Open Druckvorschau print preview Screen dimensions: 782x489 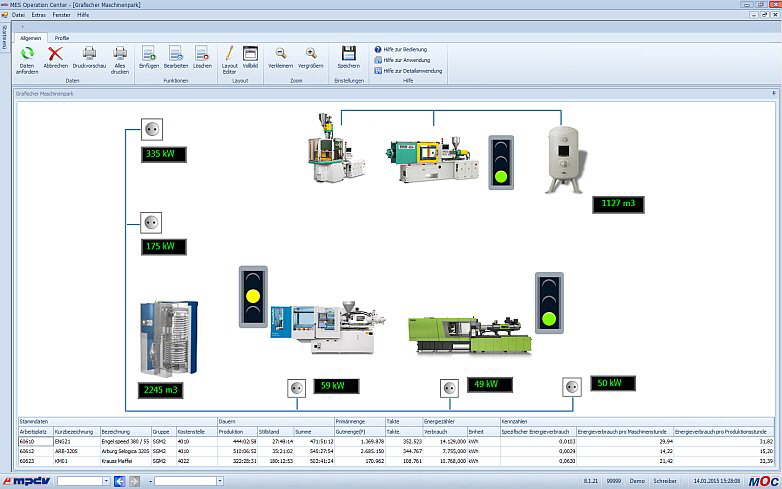89,53
